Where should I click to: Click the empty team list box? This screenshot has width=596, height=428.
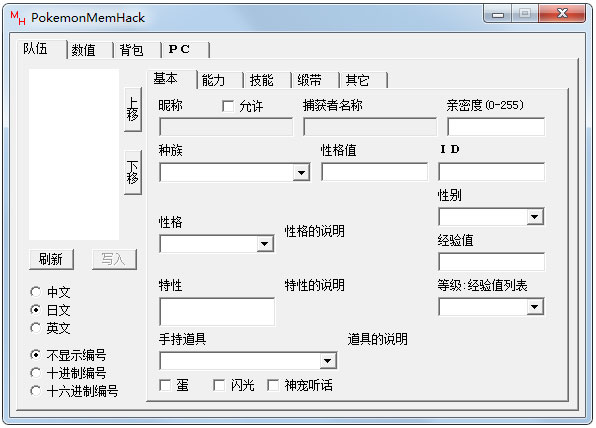74,154
